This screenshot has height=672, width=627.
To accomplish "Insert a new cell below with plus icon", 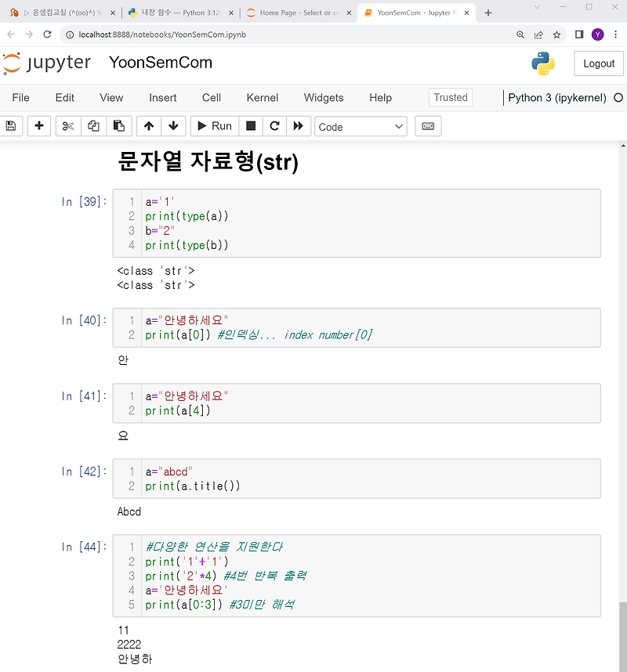I will pos(38,126).
